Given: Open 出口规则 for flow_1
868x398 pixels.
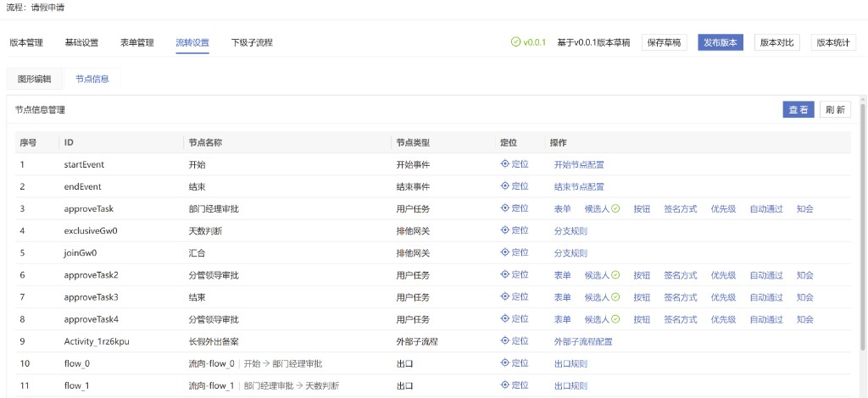Looking at the screenshot, I should tap(570, 385).
